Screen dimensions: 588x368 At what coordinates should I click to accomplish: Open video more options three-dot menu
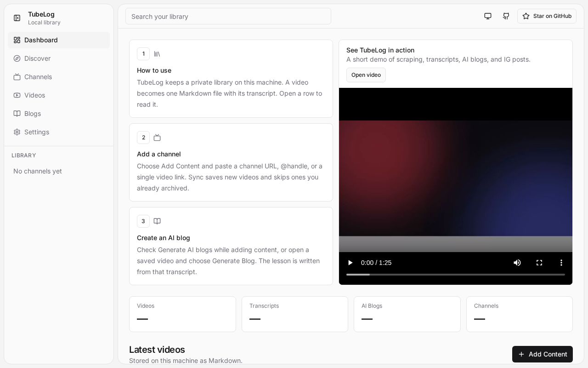561,263
